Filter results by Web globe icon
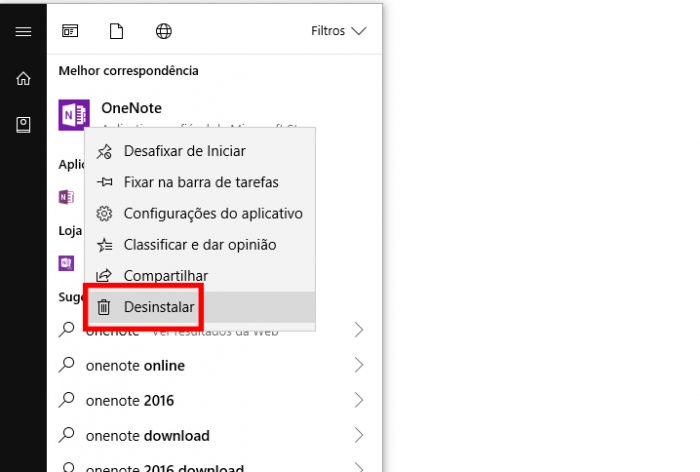700x472 pixels. pos(163,31)
